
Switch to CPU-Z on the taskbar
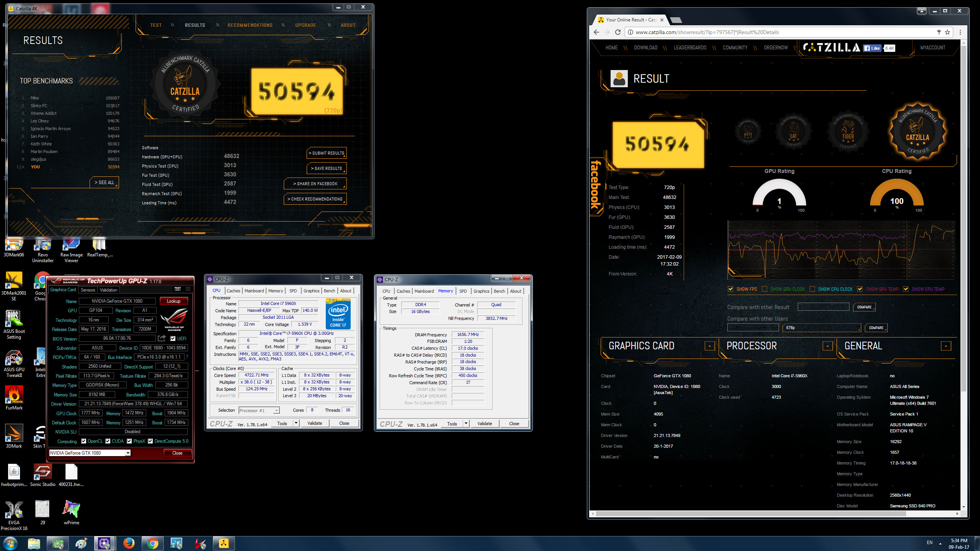tap(104, 543)
